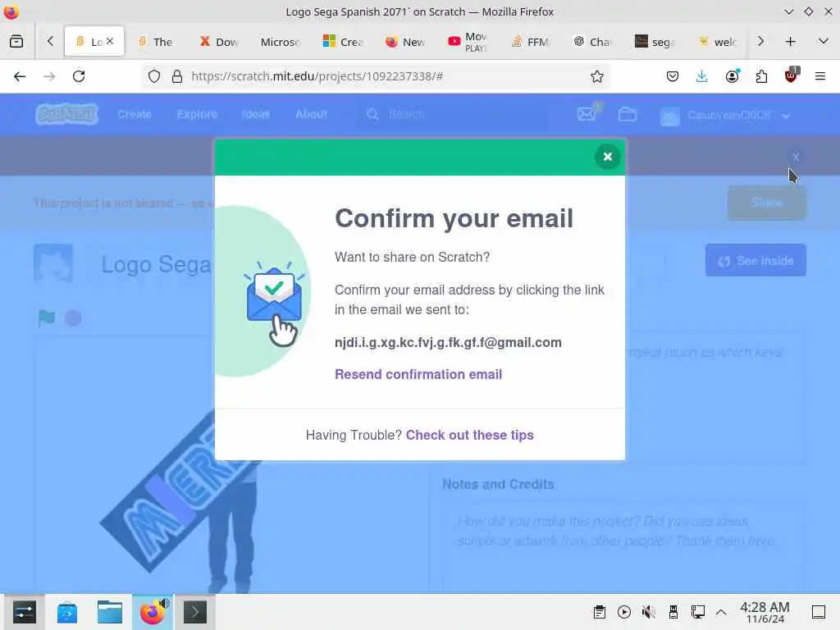This screenshot has height=630, width=840.
Task: Switch to the 'Cha' tab
Action: click(591, 41)
